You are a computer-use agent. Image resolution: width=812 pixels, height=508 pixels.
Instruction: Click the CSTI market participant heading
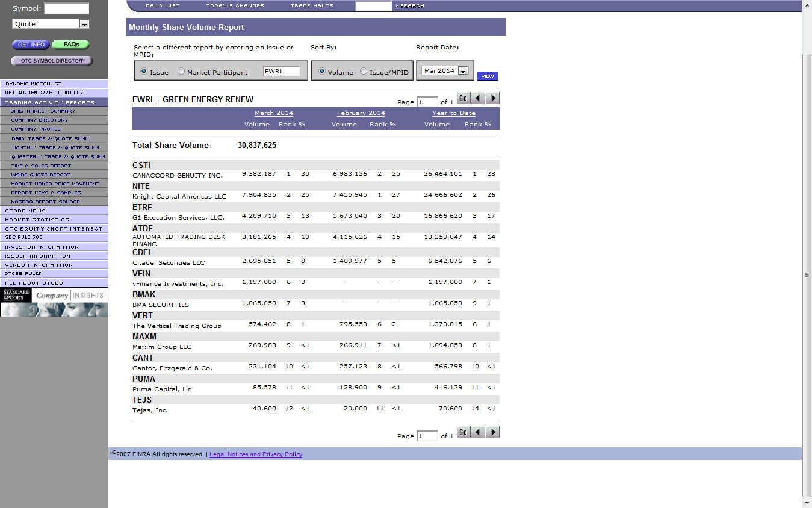[x=141, y=165]
